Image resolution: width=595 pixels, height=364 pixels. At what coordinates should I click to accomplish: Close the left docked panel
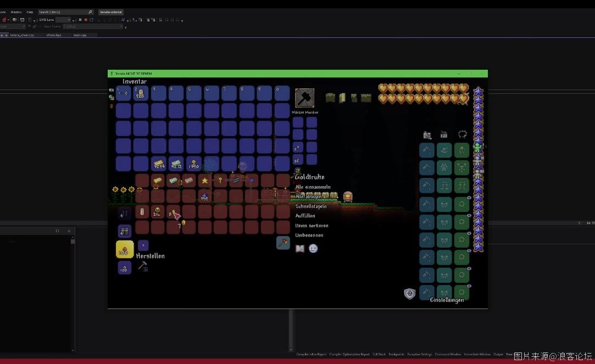[69, 231]
